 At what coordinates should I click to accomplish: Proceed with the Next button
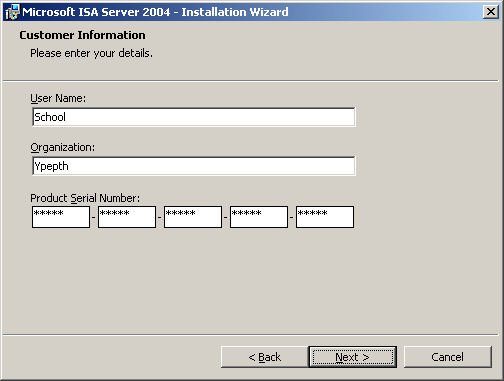coord(353,357)
